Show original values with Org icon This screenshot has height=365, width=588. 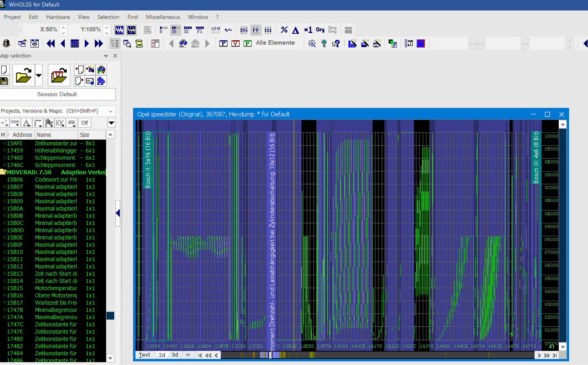click(x=320, y=30)
